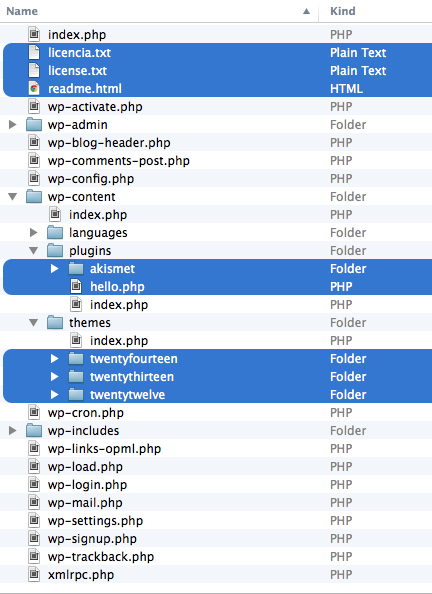Expand the twentytwelve theme folder
Image resolution: width=432 pixels, height=594 pixels.
[x=55, y=395]
